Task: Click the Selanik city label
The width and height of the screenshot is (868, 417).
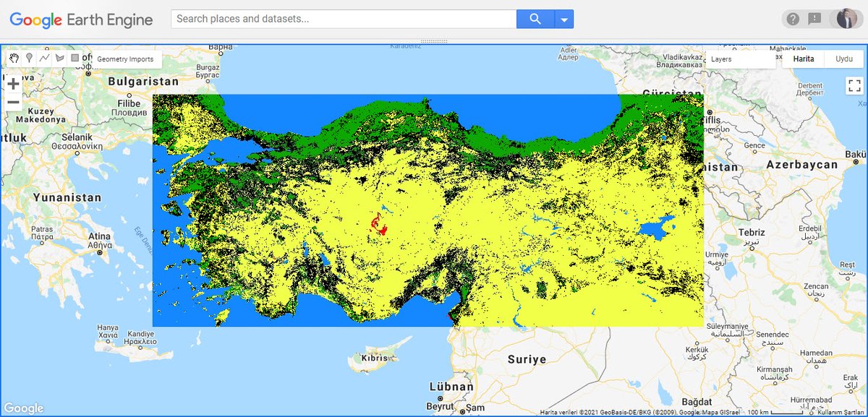Action: (77, 136)
